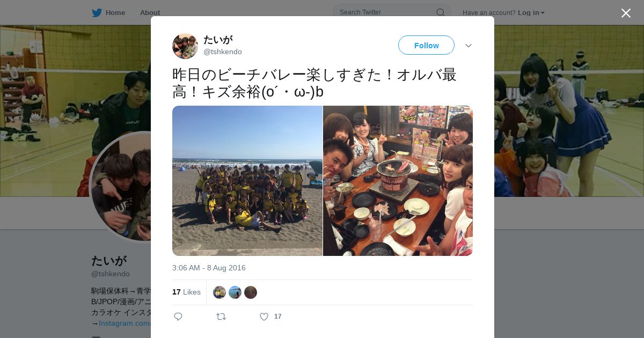Close the tweet overlay with the X

[626, 13]
